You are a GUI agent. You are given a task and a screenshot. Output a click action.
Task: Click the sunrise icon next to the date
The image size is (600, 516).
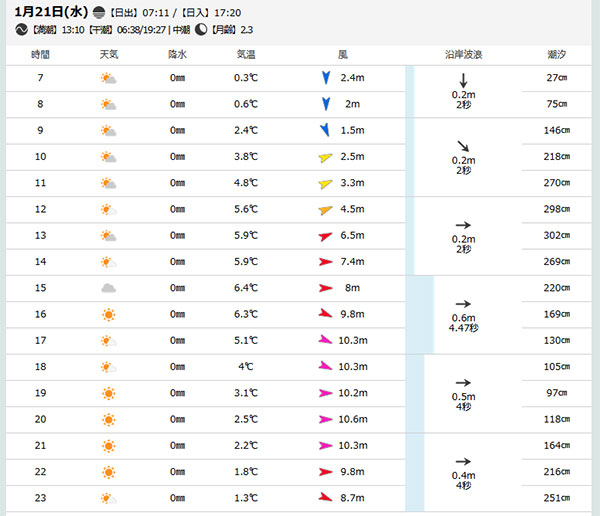tap(98, 12)
